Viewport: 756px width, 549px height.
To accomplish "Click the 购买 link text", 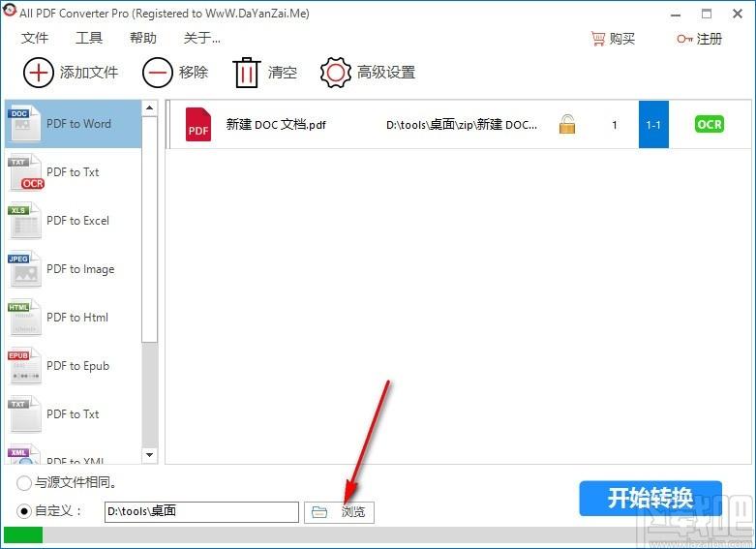I will [622, 39].
